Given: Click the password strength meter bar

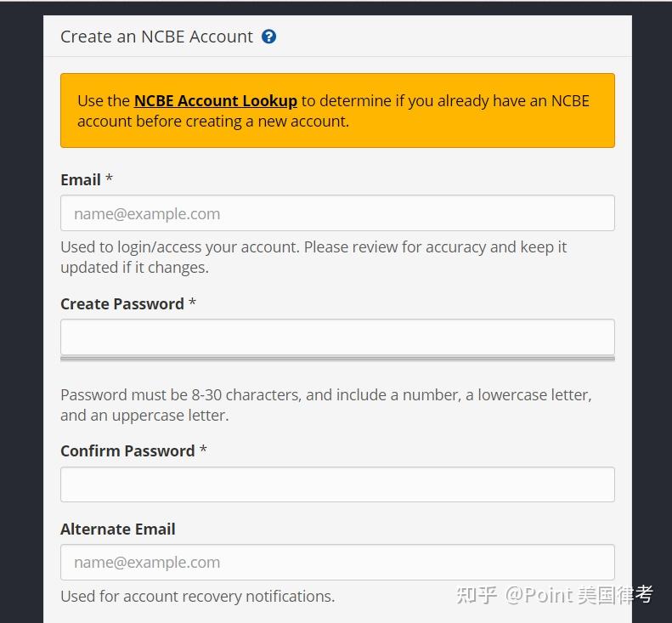Looking at the screenshot, I should click(x=337, y=359).
